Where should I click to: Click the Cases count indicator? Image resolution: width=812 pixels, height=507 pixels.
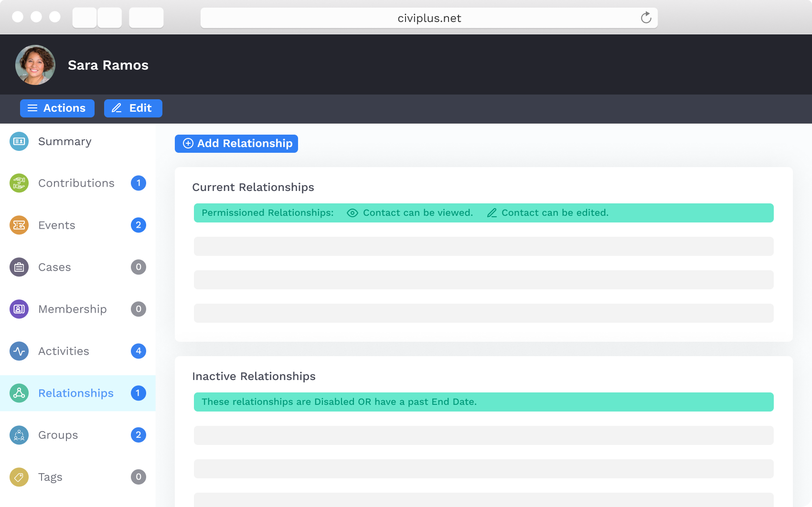[138, 267]
